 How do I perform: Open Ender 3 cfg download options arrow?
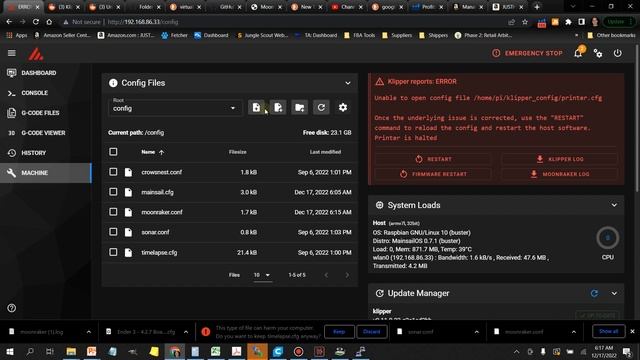pyautogui.click(x=186, y=332)
